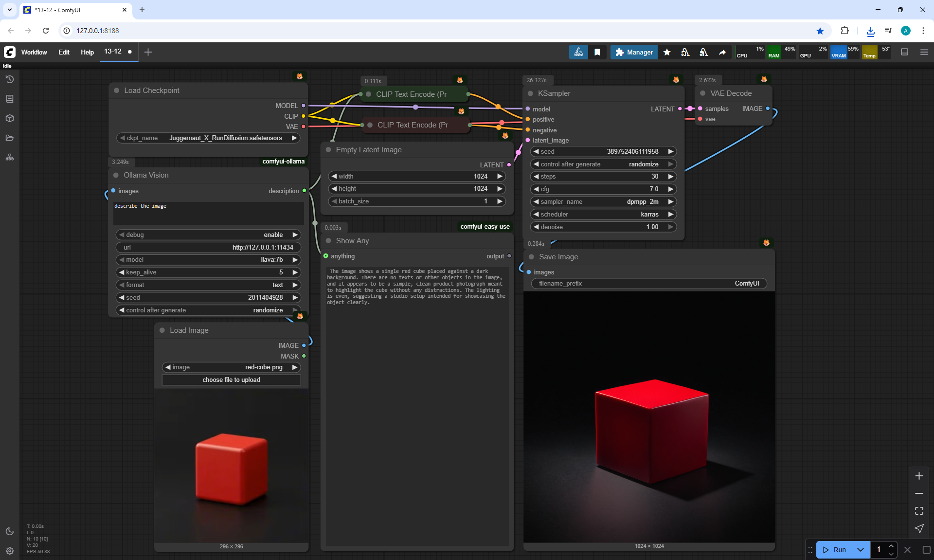
Task: Expand the Run button options arrow
Action: pos(860,550)
